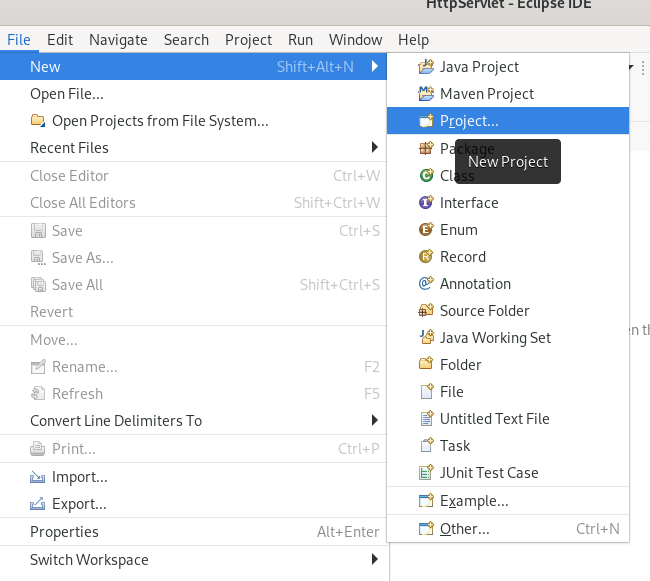The width and height of the screenshot is (650, 581).
Task: Open Properties from File menu
Action: pos(193,532)
